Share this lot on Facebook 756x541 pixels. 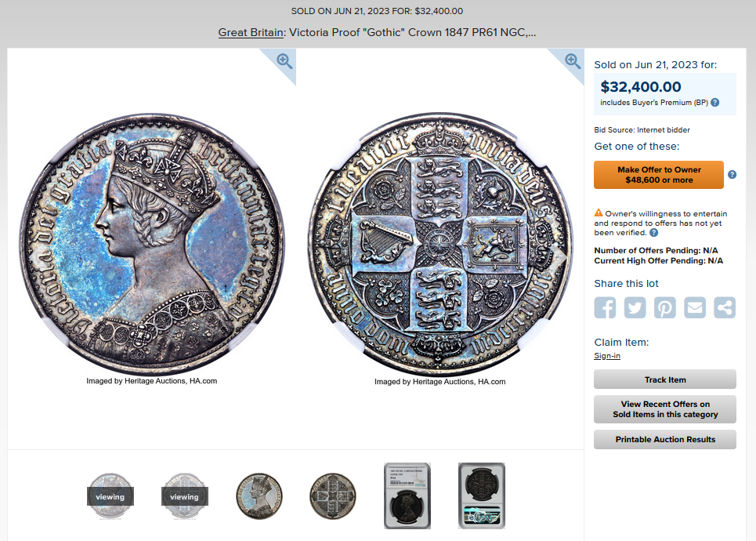[605, 307]
